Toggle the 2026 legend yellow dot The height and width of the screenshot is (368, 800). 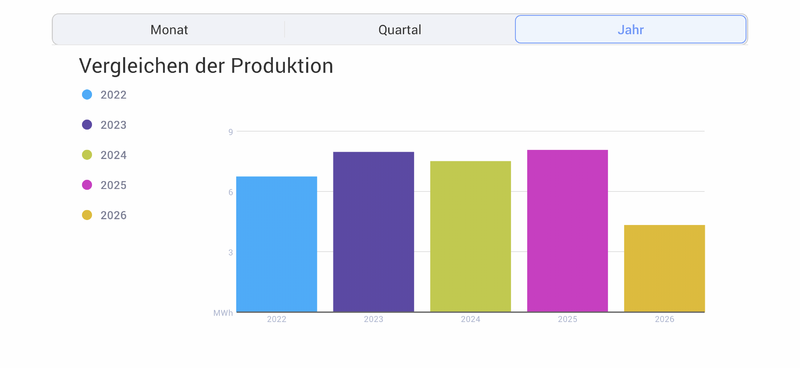coord(87,215)
